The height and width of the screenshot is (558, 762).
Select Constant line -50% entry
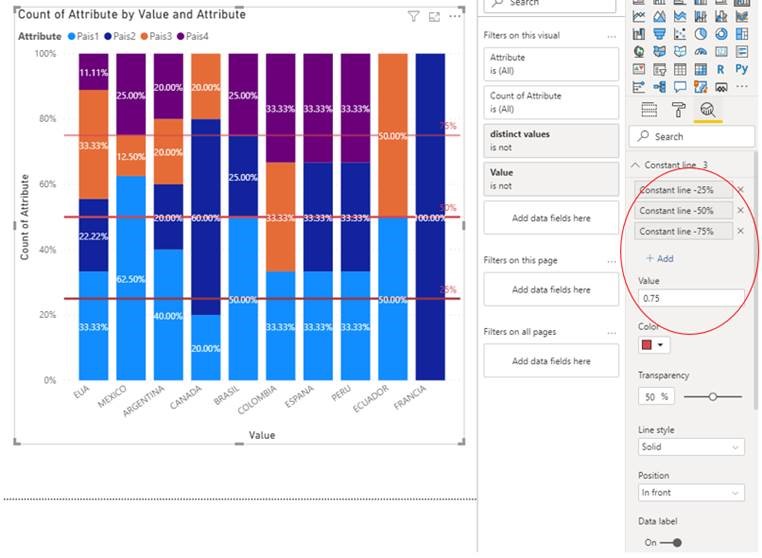(684, 211)
